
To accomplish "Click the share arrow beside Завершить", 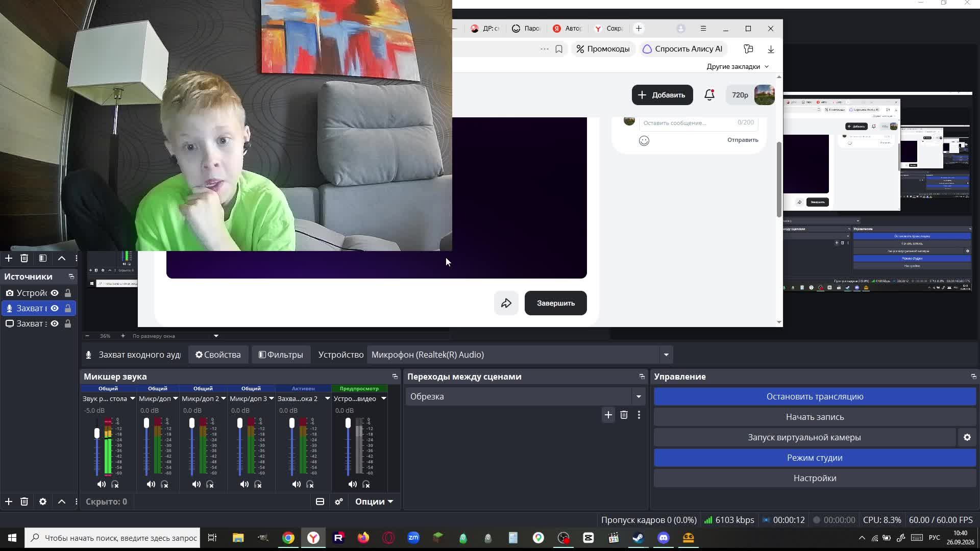I will coord(506,303).
